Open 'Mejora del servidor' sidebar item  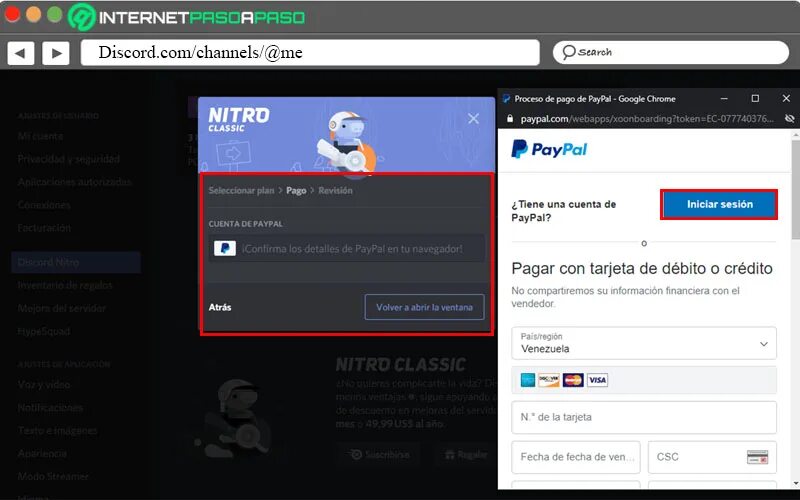(62, 308)
